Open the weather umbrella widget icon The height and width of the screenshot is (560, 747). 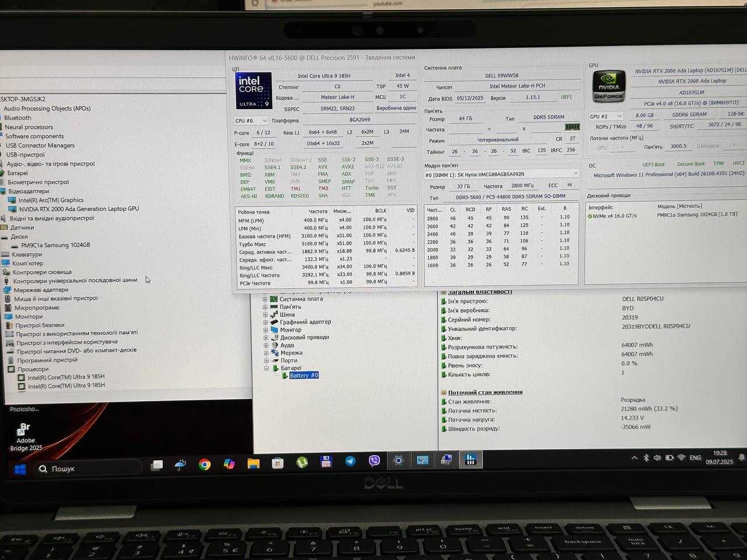point(180,465)
